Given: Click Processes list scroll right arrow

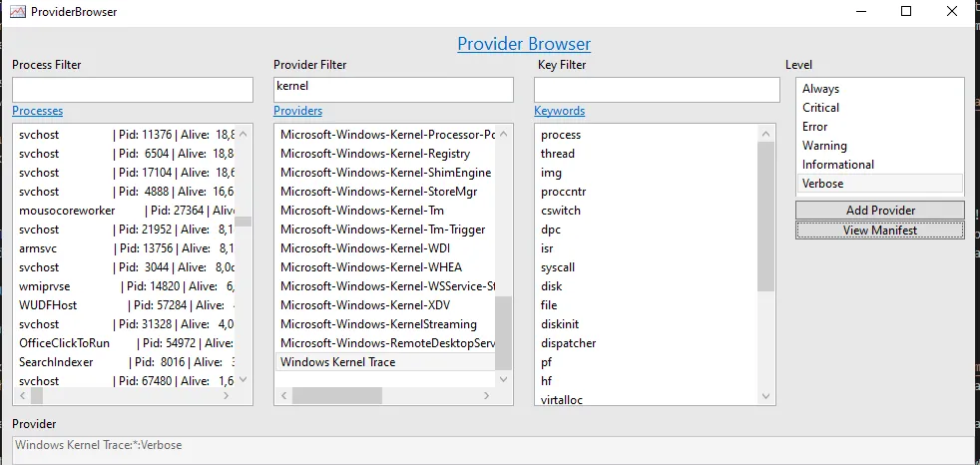Looking at the screenshot, I should tap(227, 395).
